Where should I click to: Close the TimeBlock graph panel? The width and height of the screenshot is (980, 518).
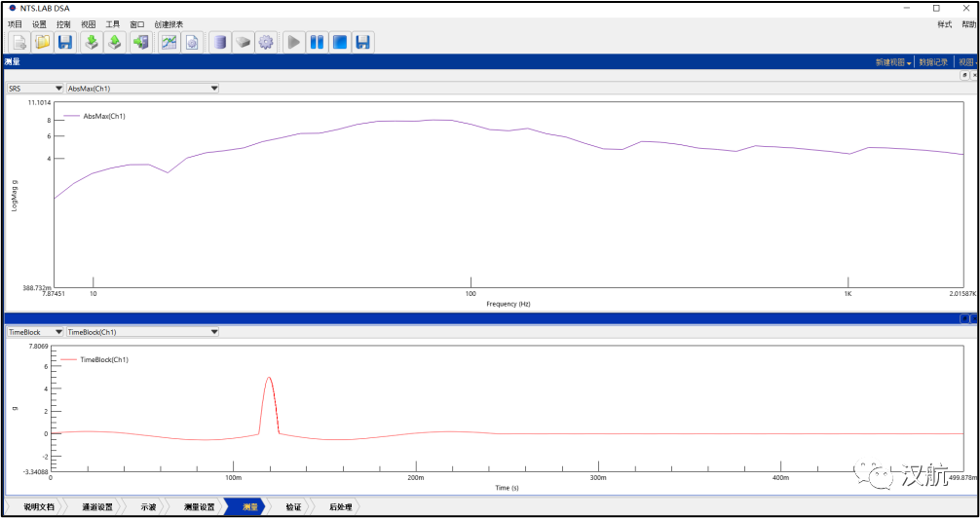click(x=974, y=318)
